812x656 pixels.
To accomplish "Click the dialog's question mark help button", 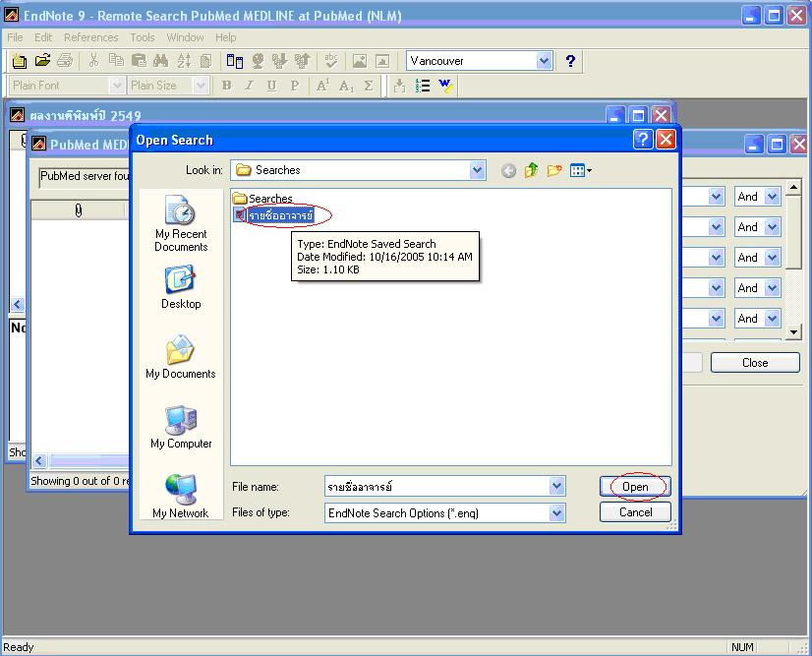I will tap(643, 140).
